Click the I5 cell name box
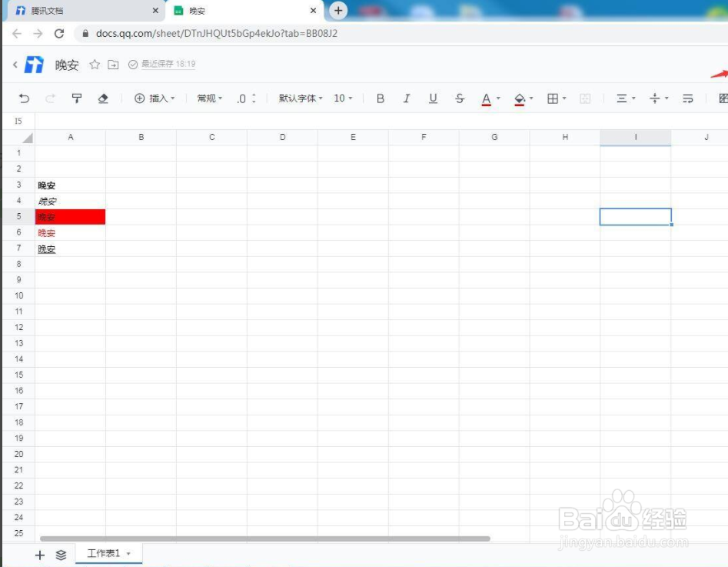The image size is (728, 567). tap(18, 121)
